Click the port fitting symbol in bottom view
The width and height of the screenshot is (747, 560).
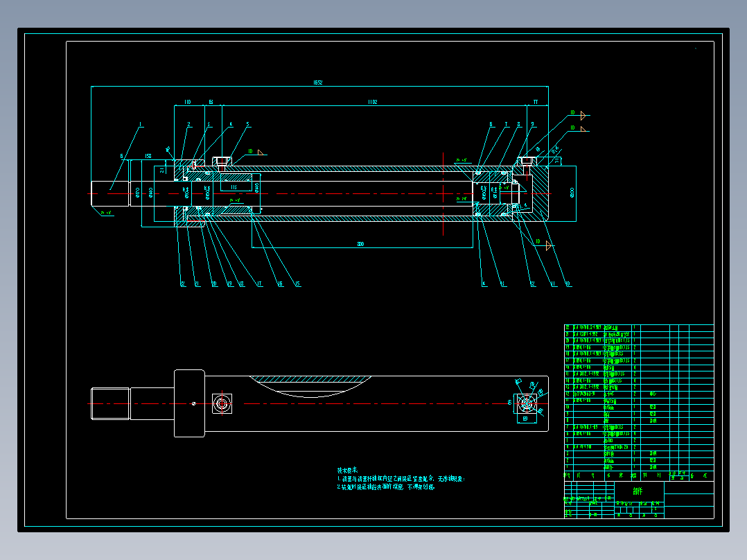coord(222,403)
